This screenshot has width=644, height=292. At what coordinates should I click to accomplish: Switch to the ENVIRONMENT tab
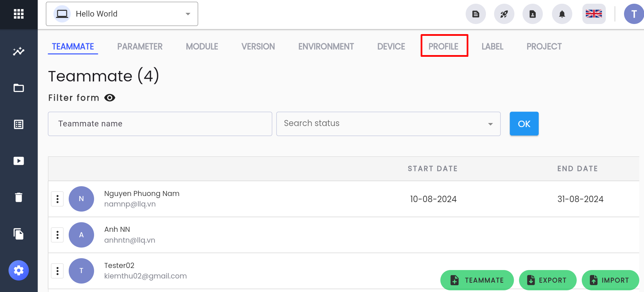(x=326, y=46)
